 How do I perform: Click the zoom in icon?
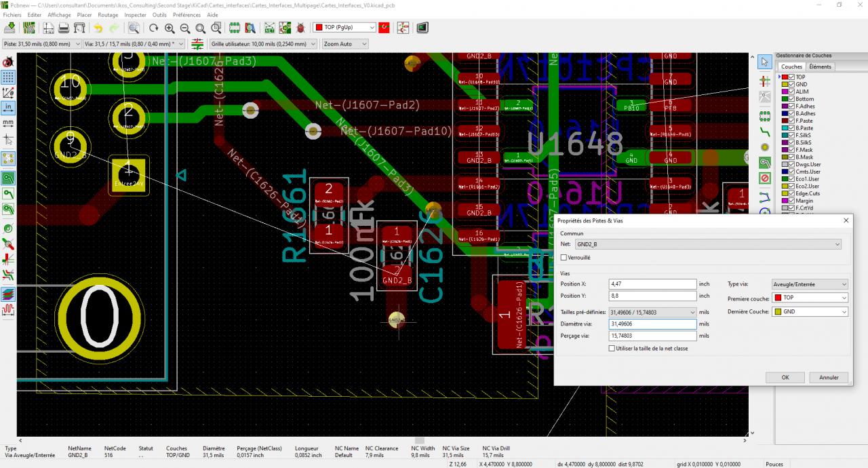(170, 28)
